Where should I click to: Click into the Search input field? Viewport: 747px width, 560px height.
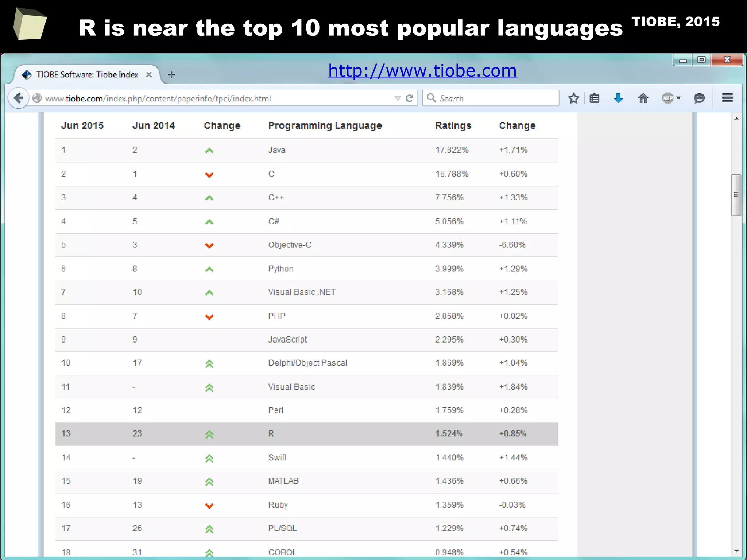click(491, 98)
